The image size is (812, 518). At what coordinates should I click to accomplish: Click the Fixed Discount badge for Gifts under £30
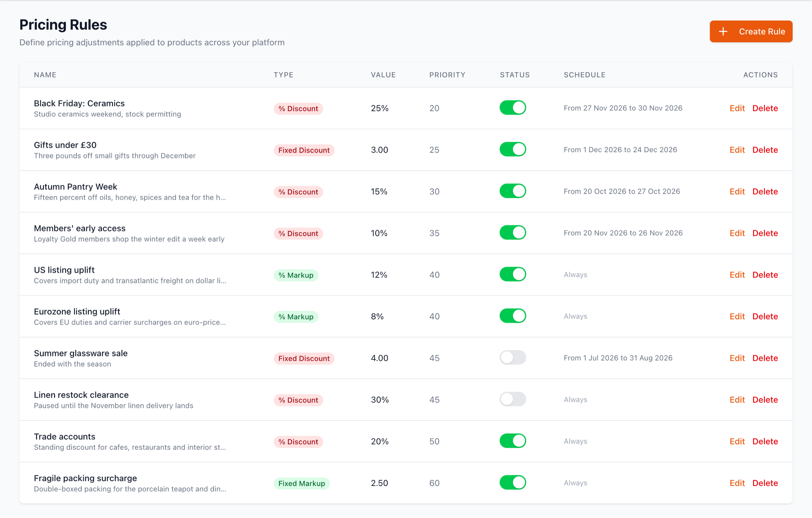pyautogui.click(x=304, y=150)
